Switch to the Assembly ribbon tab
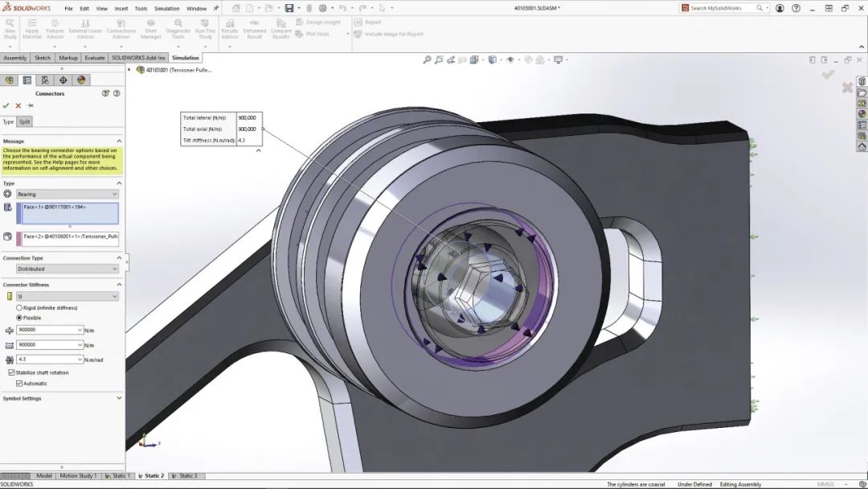Image resolution: width=868 pixels, height=489 pixels. 16,58
